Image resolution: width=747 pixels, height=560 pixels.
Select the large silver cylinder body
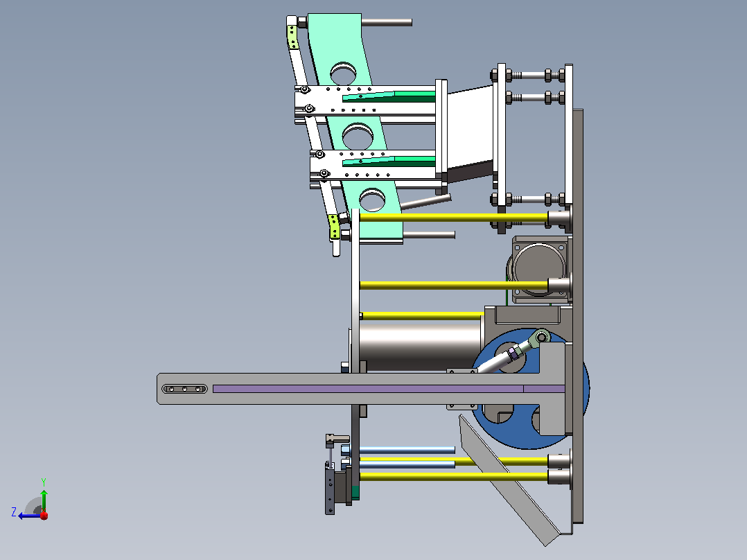pyautogui.click(x=420, y=347)
